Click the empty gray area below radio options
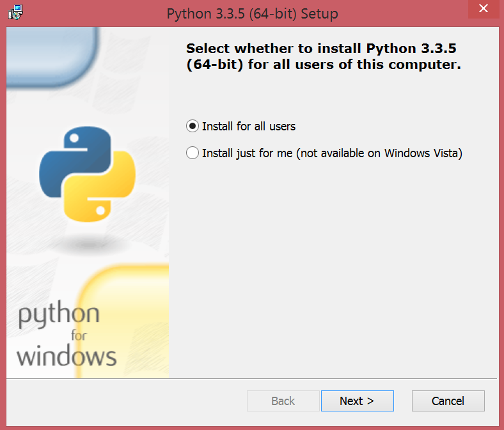Viewport: 504px width, 430px height. pyautogui.click(x=333, y=268)
